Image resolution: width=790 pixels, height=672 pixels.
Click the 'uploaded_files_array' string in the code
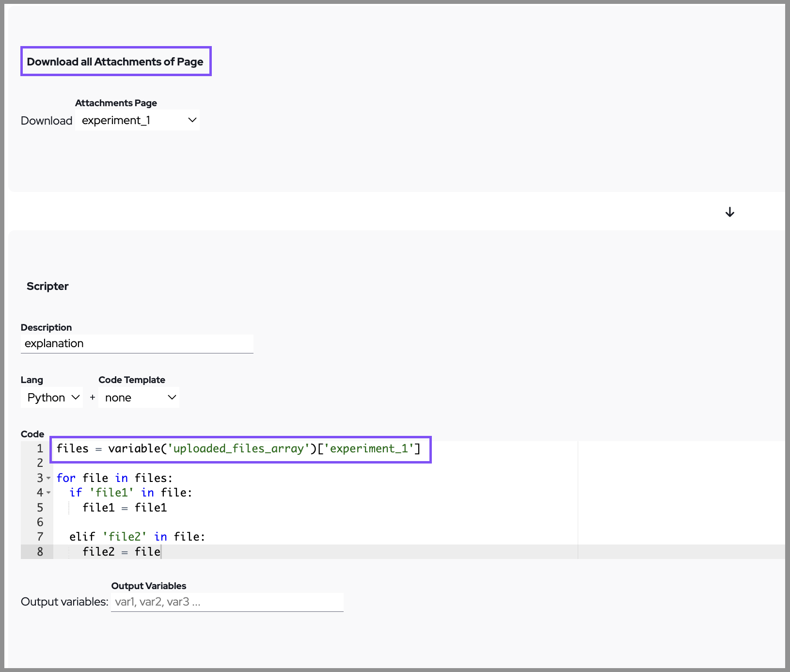238,448
